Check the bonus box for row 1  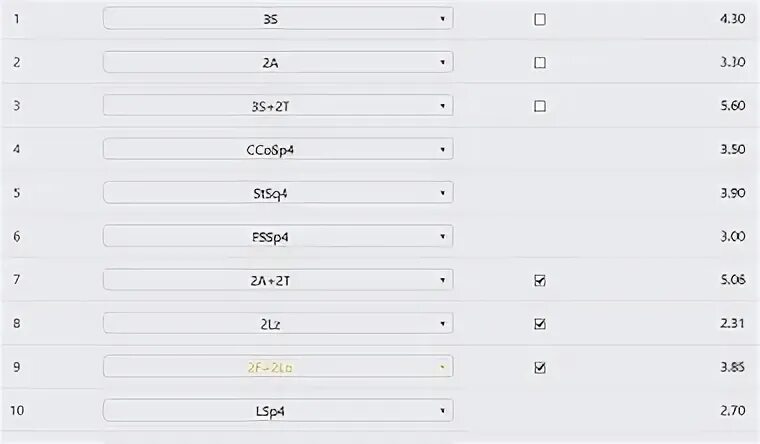[539, 19]
